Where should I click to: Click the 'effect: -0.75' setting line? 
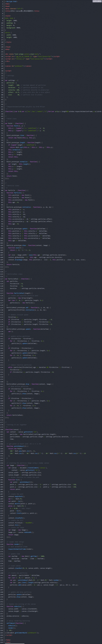(29, 93)
